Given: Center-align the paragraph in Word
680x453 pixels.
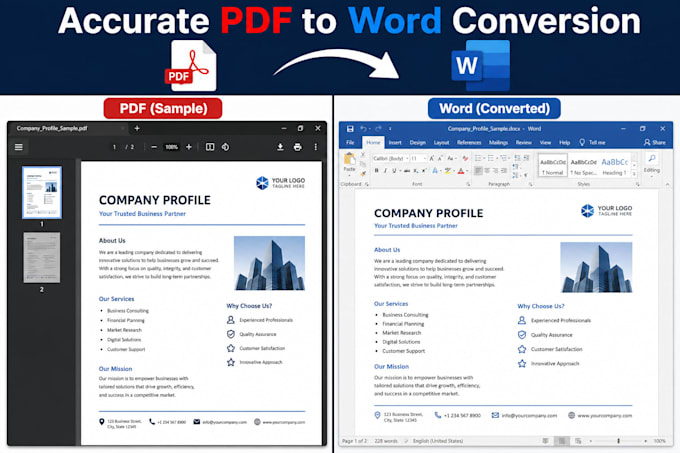Looking at the screenshot, I should coord(487,171).
